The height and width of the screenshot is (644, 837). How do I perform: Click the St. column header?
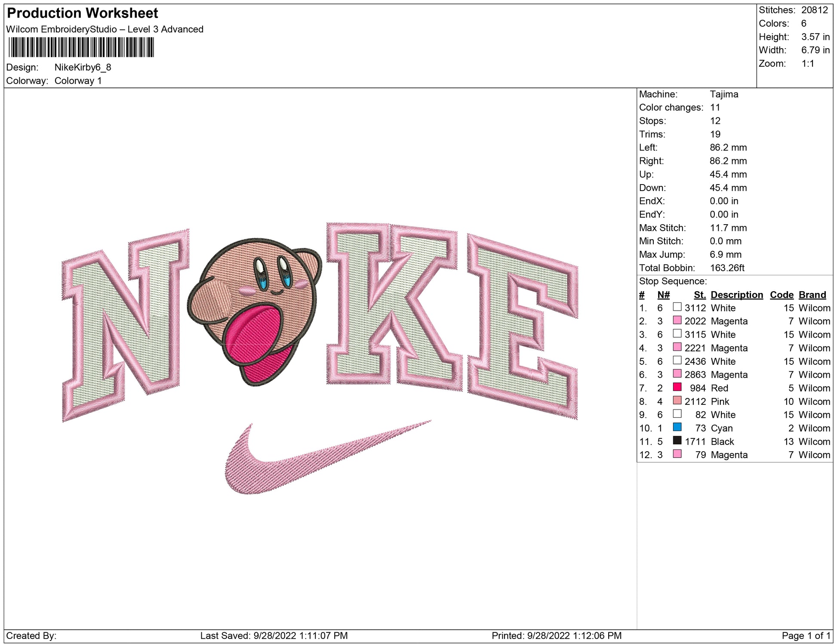pos(699,295)
